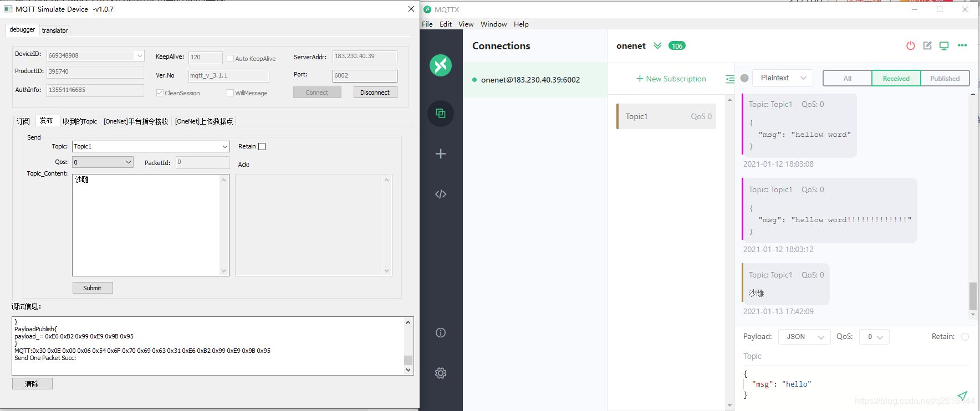980x411 pixels.
Task: Click the 106 unread message badge
Action: coord(677,46)
